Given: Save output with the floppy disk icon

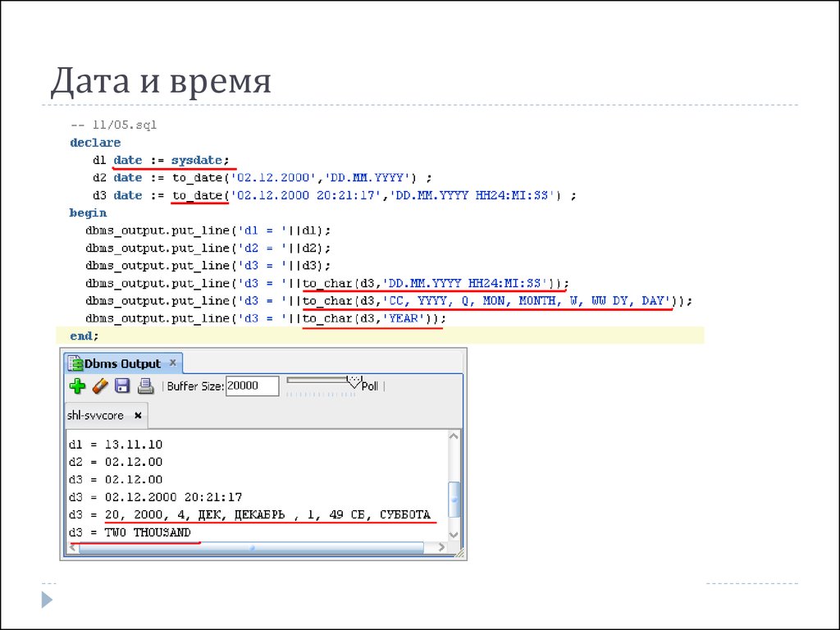Looking at the screenshot, I should [123, 386].
